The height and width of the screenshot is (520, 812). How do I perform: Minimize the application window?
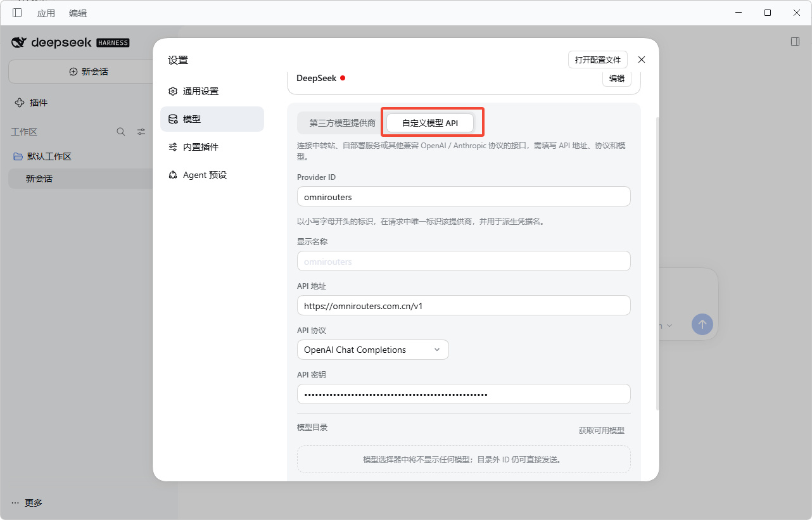pyautogui.click(x=738, y=13)
